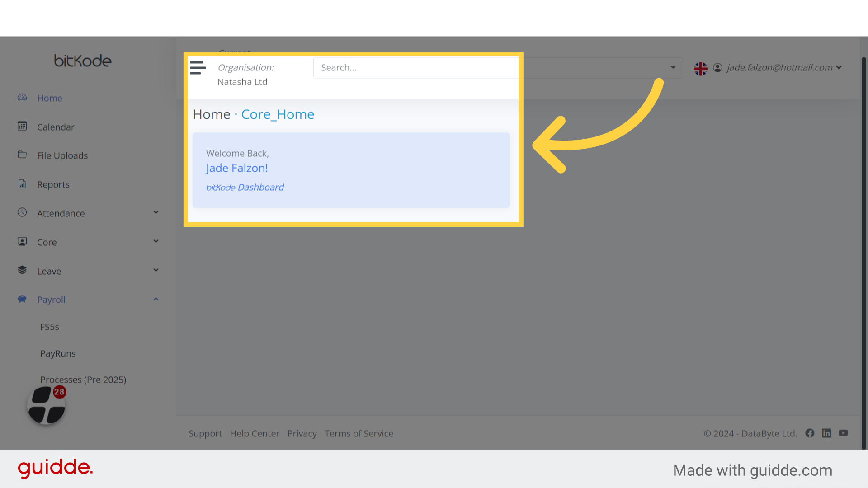Click the Calendar sidebar icon

point(22,126)
